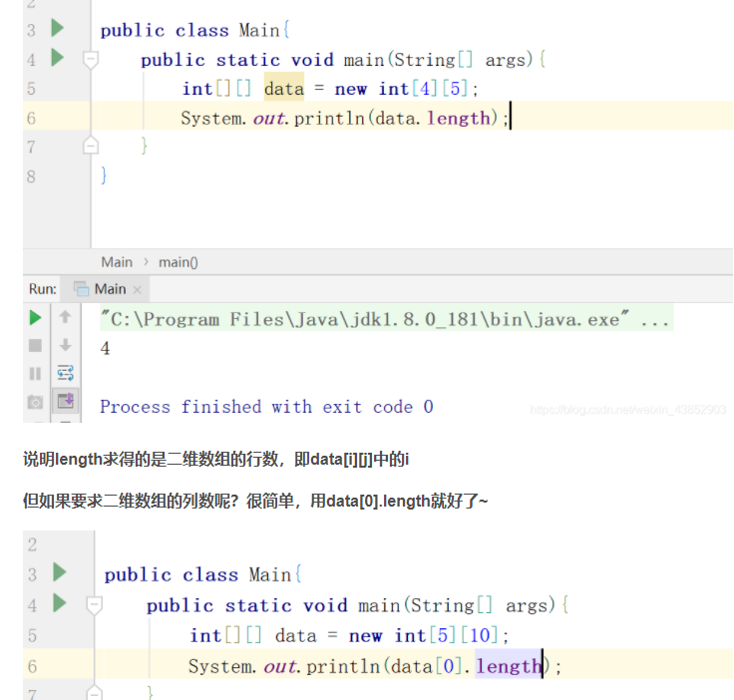Click the output value 4 in the console

[105, 348]
